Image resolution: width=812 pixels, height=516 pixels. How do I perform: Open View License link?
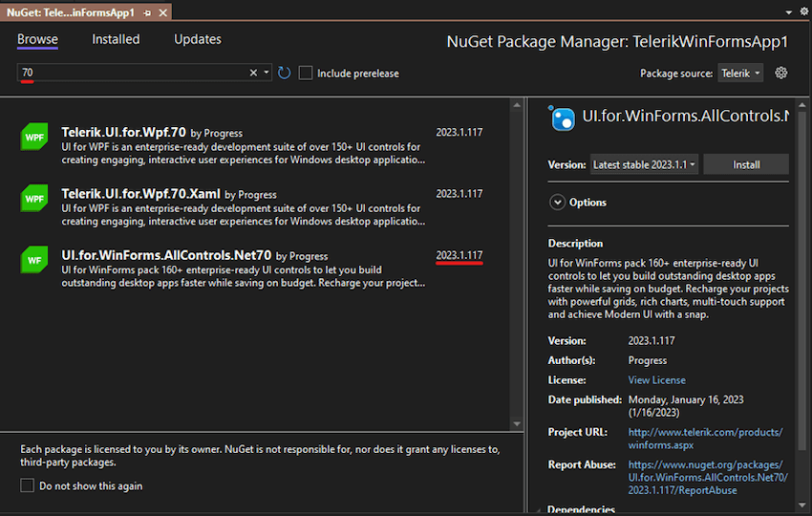pyautogui.click(x=656, y=379)
